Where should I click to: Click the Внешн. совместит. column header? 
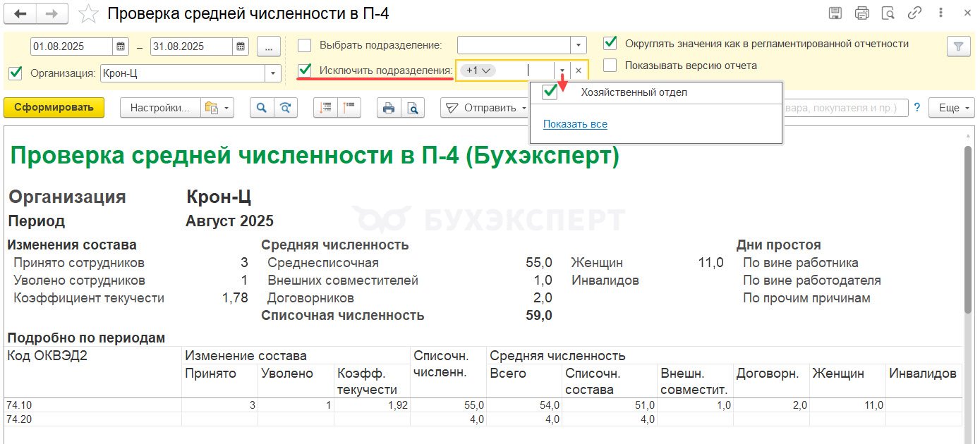point(694,381)
